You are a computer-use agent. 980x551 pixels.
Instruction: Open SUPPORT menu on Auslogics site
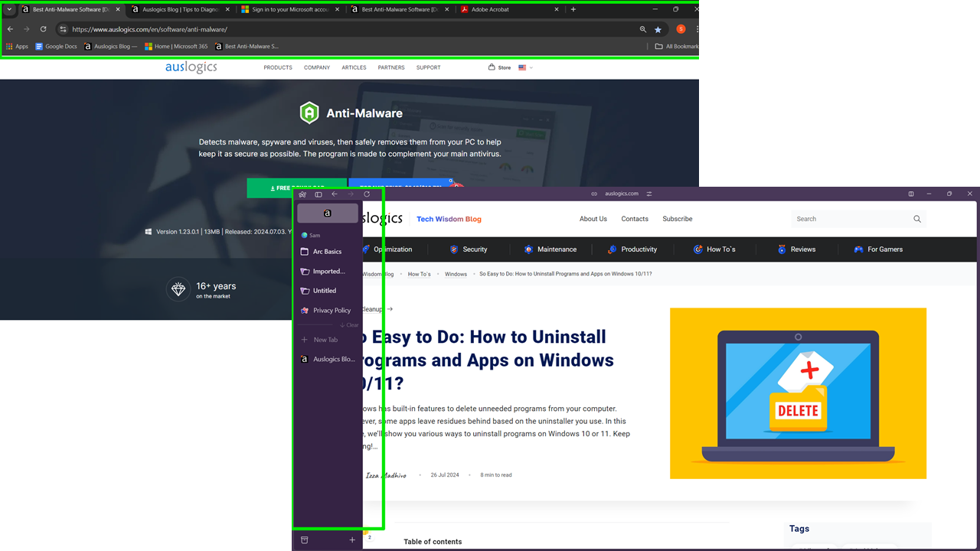click(429, 67)
